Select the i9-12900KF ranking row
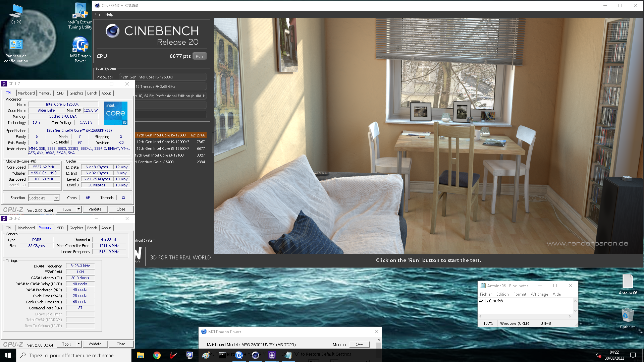Viewport: 644px width, 362px height. click(170, 142)
